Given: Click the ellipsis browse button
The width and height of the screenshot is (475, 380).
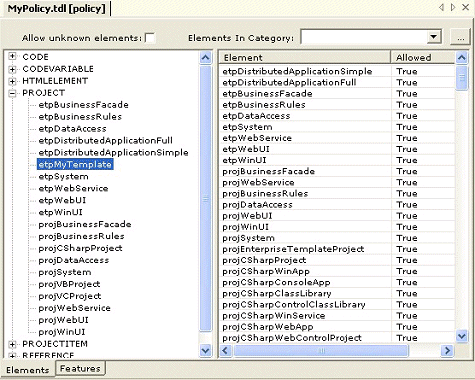Looking at the screenshot, I should [460, 37].
